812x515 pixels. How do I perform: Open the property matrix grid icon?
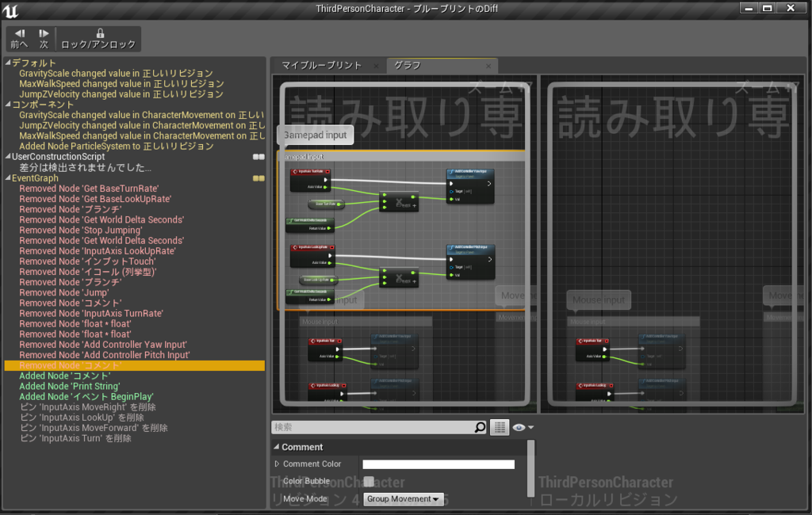(x=500, y=427)
